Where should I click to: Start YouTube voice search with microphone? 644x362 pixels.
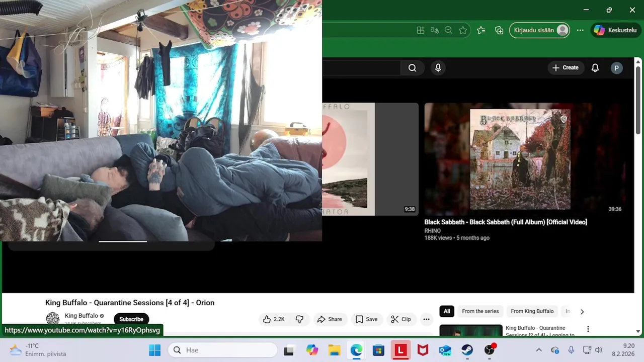click(438, 68)
